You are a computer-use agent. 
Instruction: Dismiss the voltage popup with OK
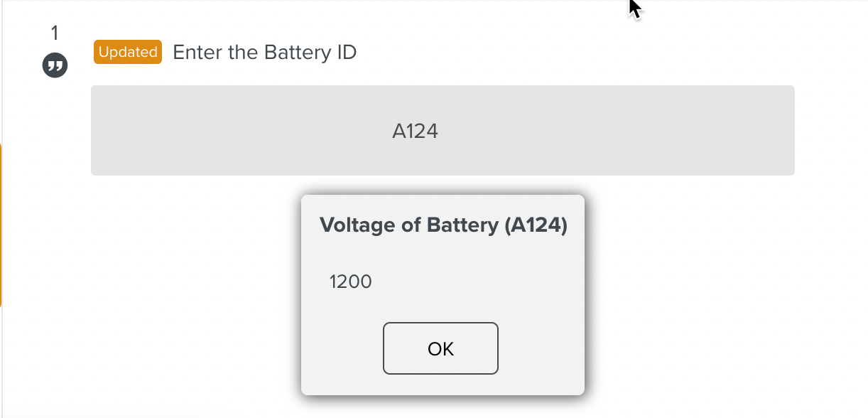pos(440,348)
